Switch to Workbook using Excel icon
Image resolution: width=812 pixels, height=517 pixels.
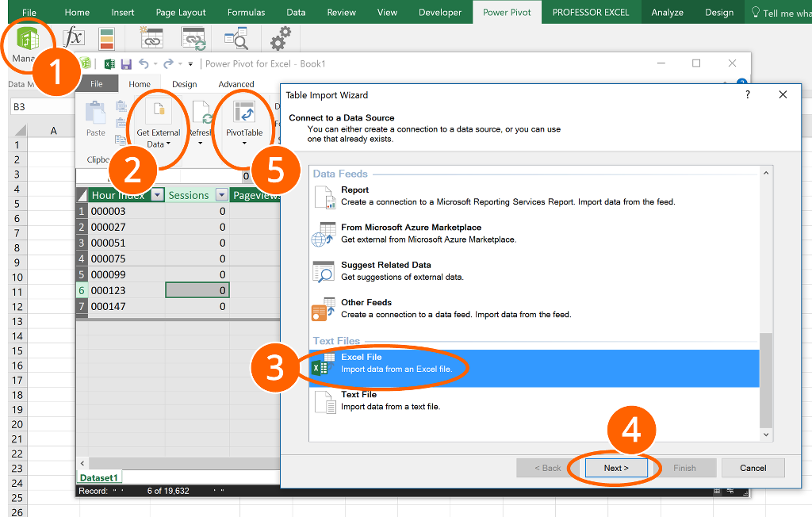point(109,64)
